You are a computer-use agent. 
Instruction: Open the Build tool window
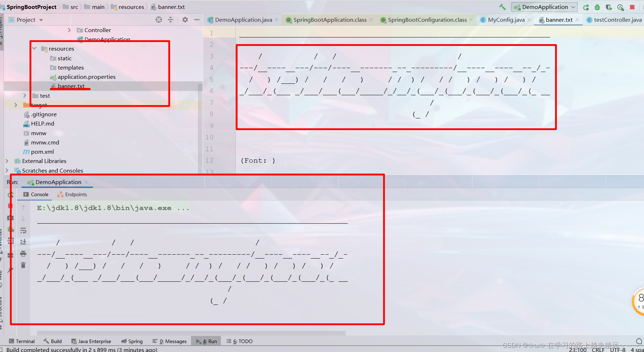click(52, 341)
